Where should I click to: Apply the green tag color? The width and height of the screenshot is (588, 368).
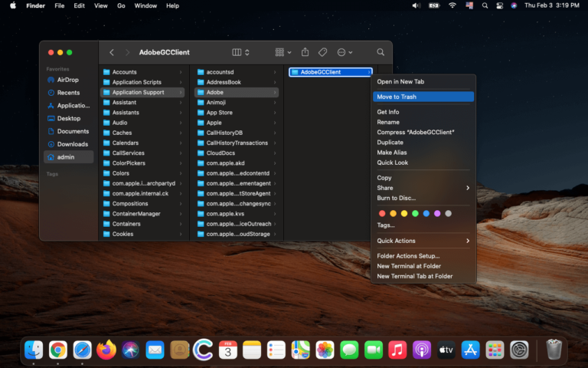(x=415, y=213)
